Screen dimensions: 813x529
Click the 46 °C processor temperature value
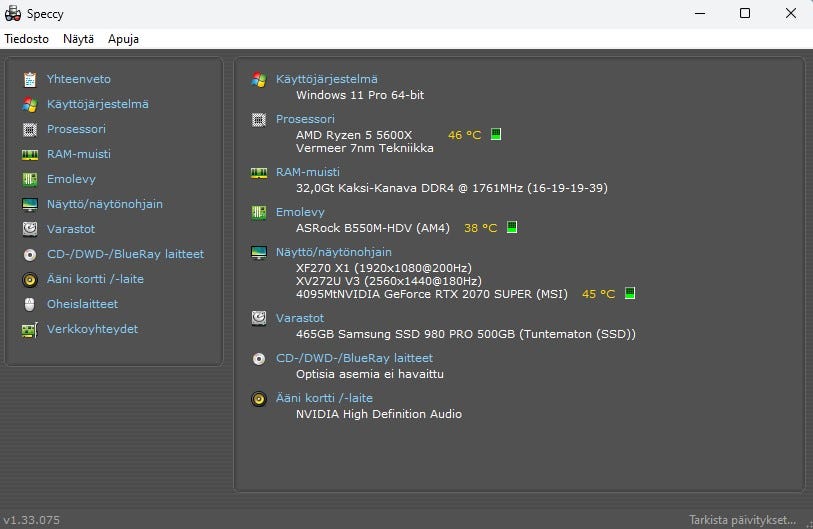pos(465,135)
